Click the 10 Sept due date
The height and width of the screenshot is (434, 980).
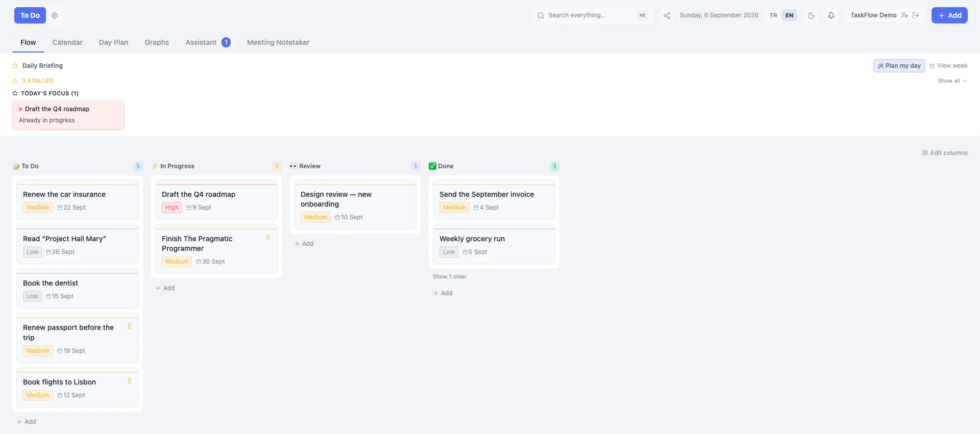(x=349, y=217)
